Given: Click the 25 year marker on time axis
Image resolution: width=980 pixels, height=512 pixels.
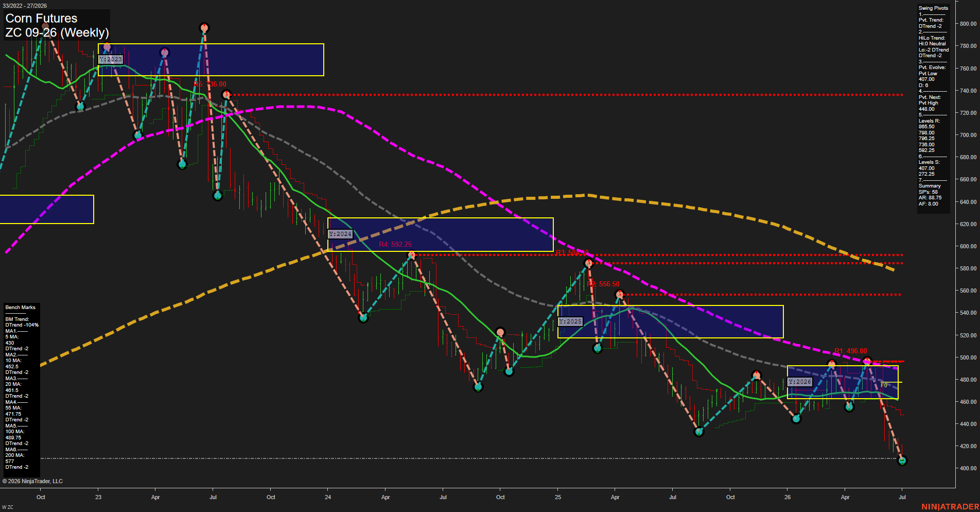Looking at the screenshot, I should pos(558,497).
